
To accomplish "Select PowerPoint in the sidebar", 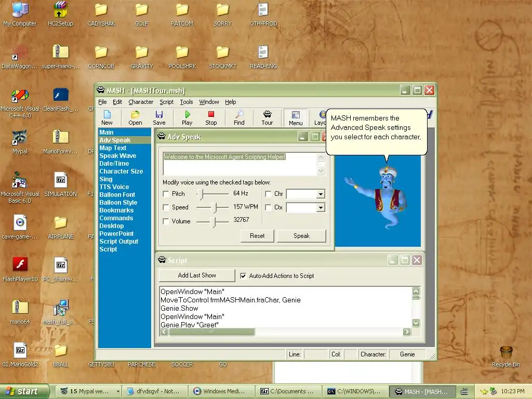I will pos(116,234).
